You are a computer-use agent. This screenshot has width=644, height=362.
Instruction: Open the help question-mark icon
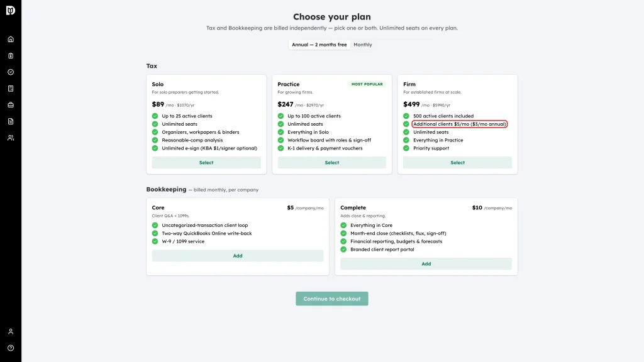11,348
